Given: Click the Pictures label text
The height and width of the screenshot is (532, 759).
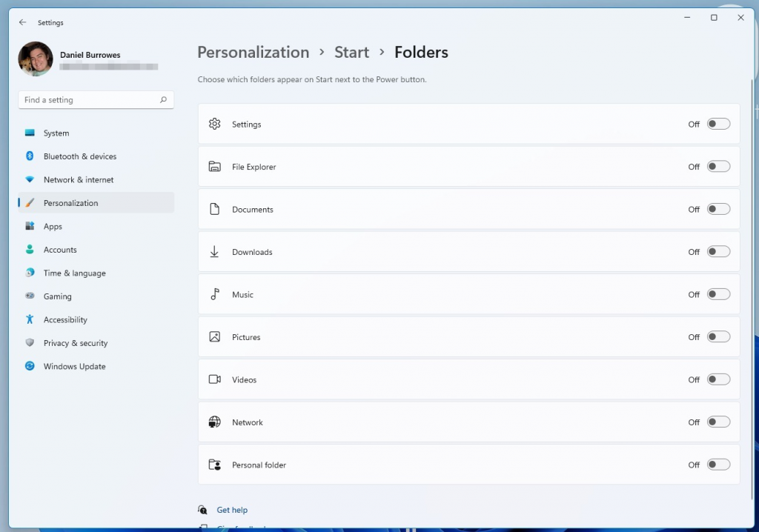Looking at the screenshot, I should click(x=246, y=337).
